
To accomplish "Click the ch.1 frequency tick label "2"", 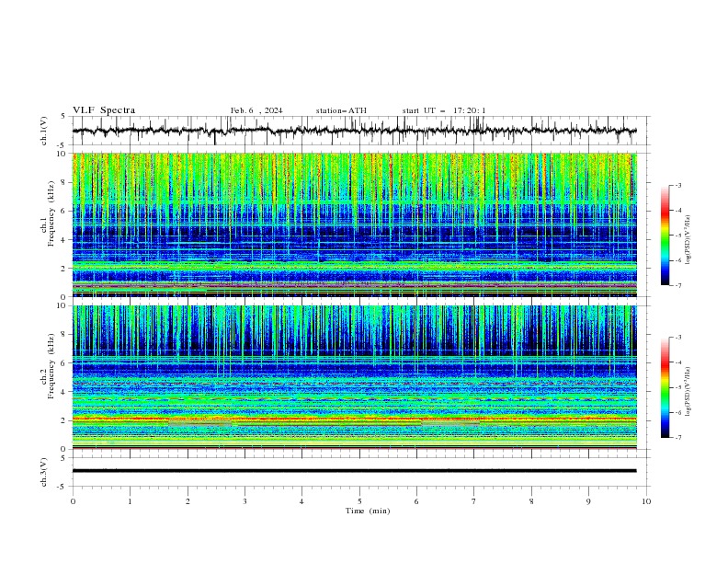I will (x=64, y=269).
